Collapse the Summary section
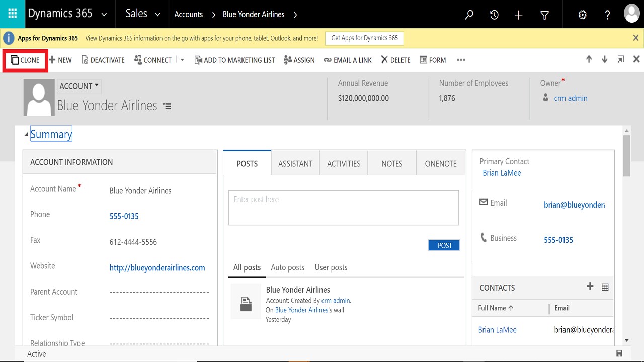Screen dimensions: 644x362 (x=27, y=134)
